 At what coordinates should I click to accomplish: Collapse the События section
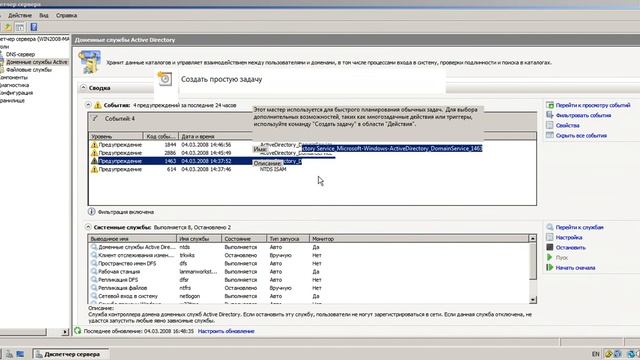[x=88, y=105]
